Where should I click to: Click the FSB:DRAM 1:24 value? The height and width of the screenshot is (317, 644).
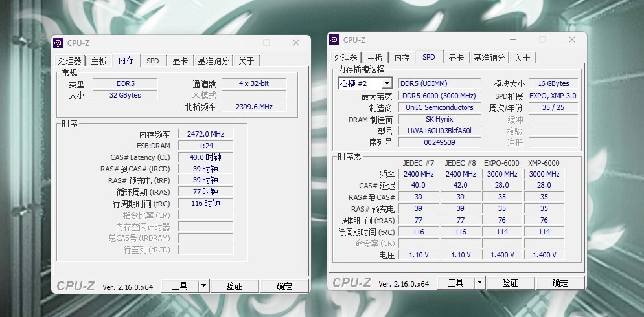206,146
